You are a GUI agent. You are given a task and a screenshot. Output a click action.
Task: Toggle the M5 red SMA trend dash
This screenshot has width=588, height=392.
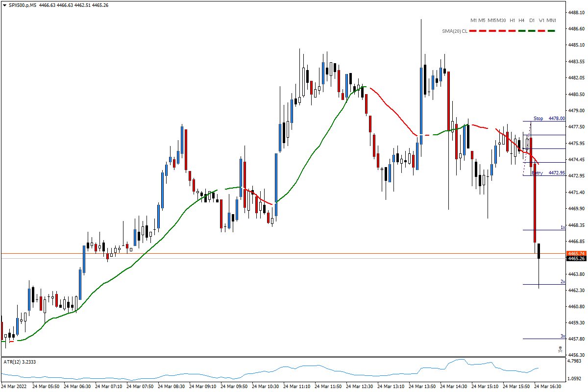click(x=483, y=31)
